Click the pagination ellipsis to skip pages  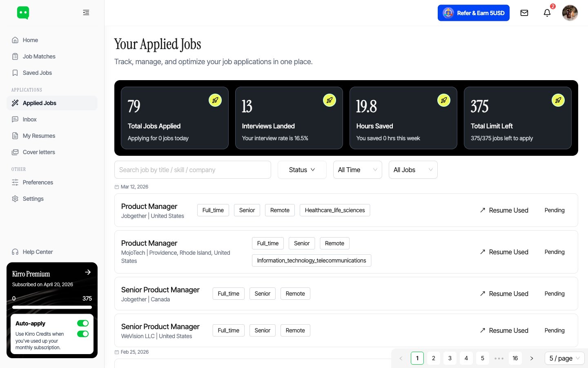click(499, 358)
